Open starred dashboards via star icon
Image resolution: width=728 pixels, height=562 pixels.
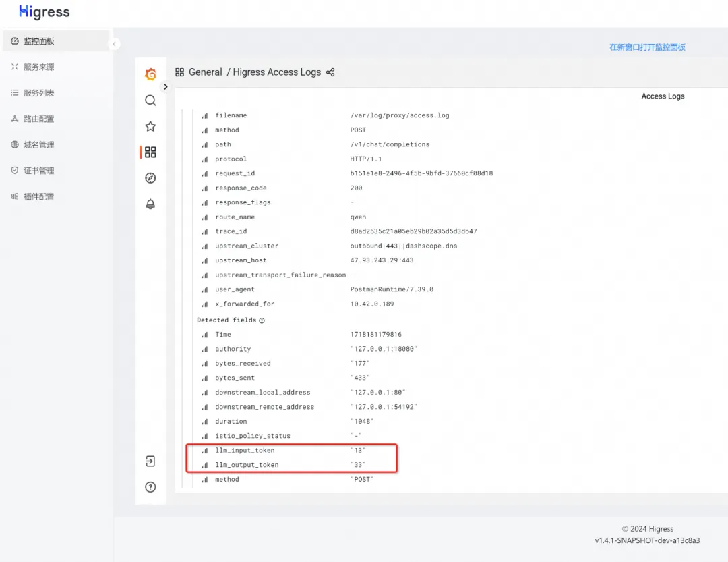click(150, 126)
